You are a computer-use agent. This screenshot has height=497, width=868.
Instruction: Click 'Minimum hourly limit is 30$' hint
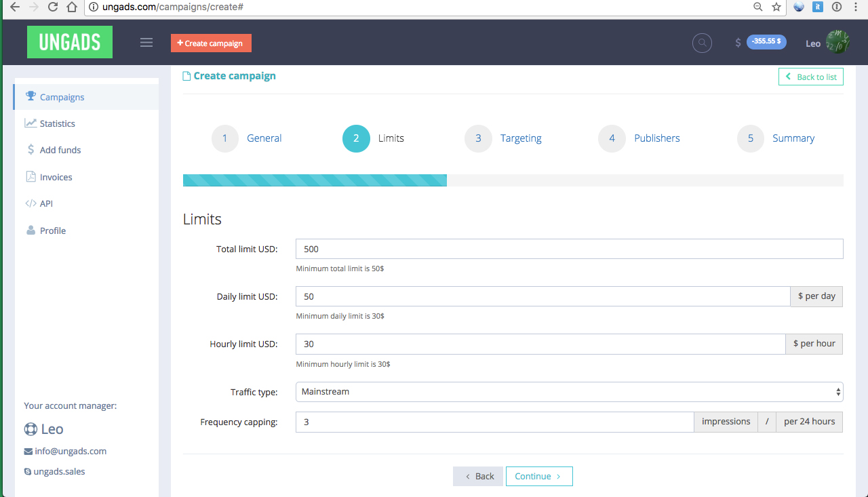[343, 364]
